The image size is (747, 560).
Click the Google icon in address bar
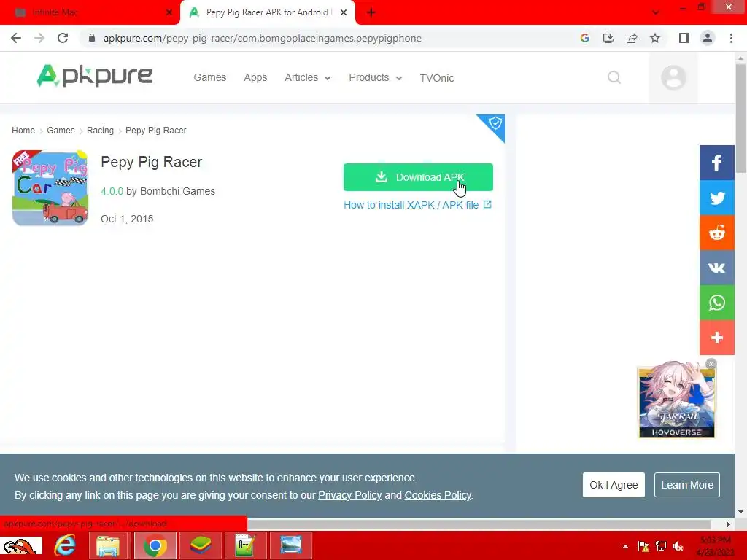(x=585, y=38)
